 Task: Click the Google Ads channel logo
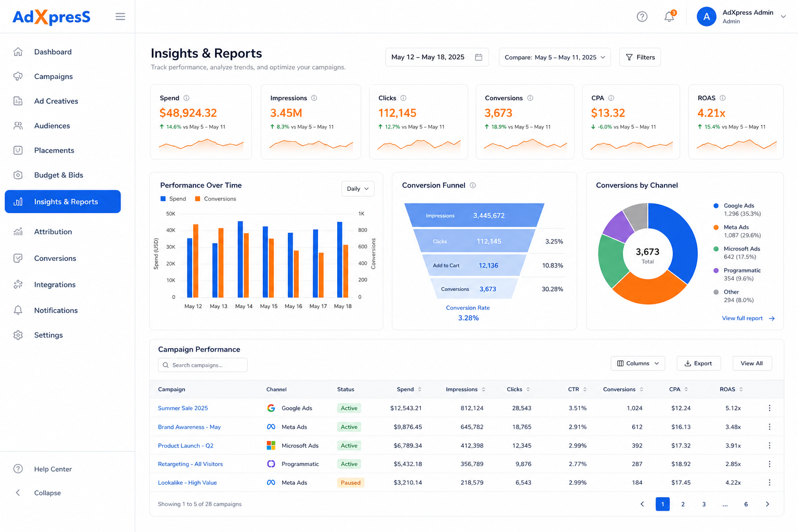coord(271,408)
